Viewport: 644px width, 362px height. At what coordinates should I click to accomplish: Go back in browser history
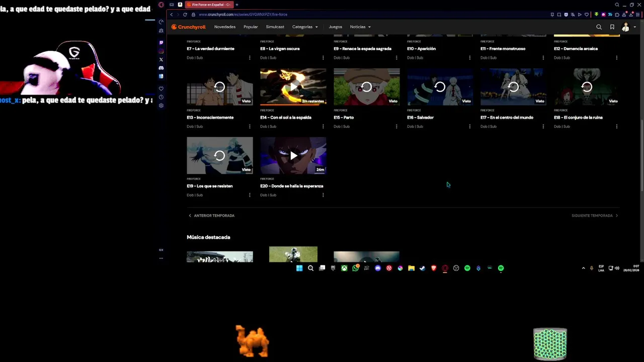(171, 15)
